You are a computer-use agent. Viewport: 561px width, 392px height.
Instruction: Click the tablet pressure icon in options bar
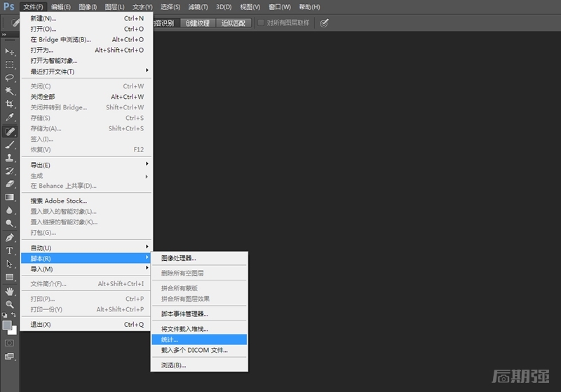click(324, 23)
